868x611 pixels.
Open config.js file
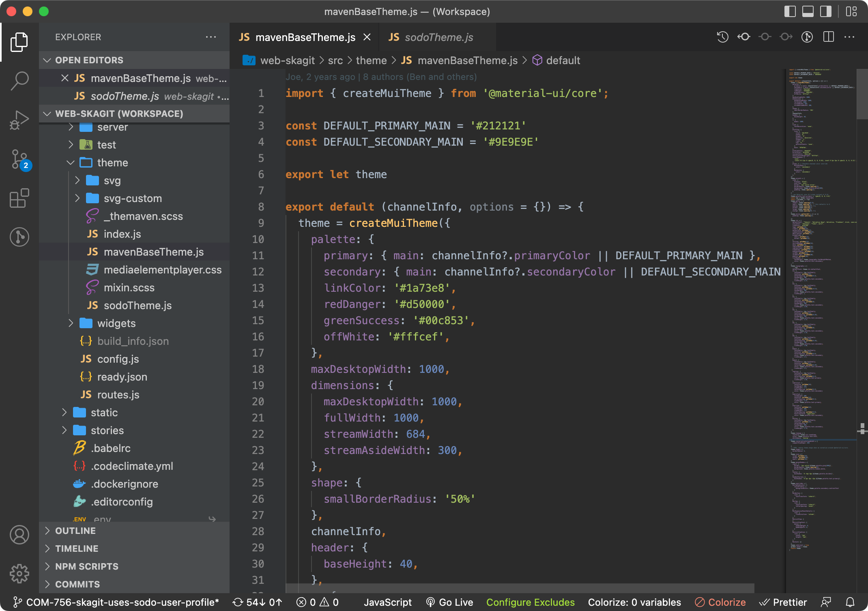[134, 359]
